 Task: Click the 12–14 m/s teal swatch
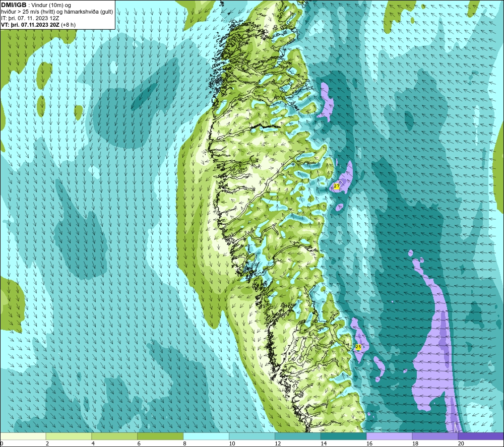point(298,436)
